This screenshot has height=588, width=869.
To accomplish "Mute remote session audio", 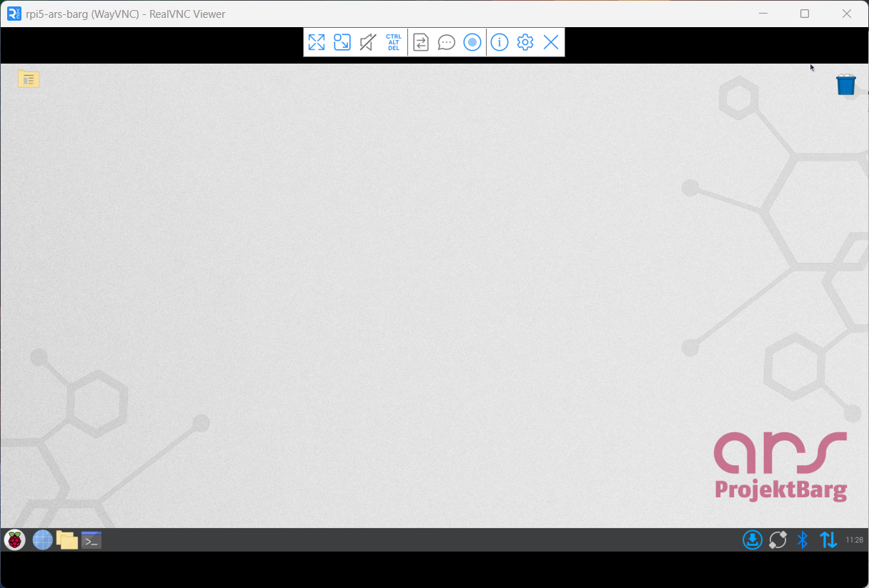I will point(367,42).
